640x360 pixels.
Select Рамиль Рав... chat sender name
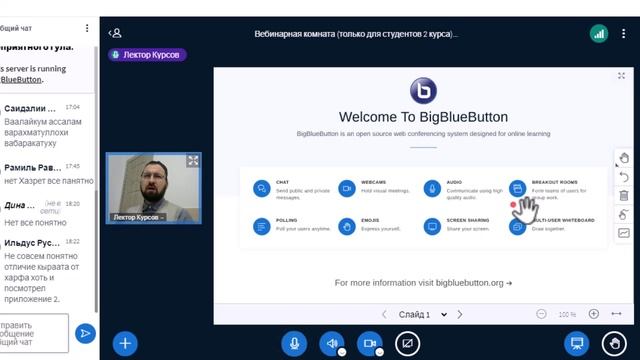33,167
